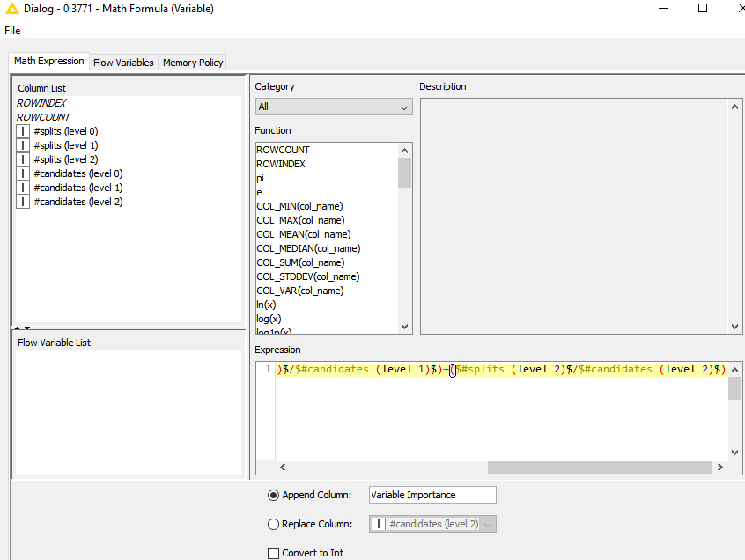Enable the Convert to Int checkbox
Viewport: 745px width, 560px height.
(x=273, y=553)
